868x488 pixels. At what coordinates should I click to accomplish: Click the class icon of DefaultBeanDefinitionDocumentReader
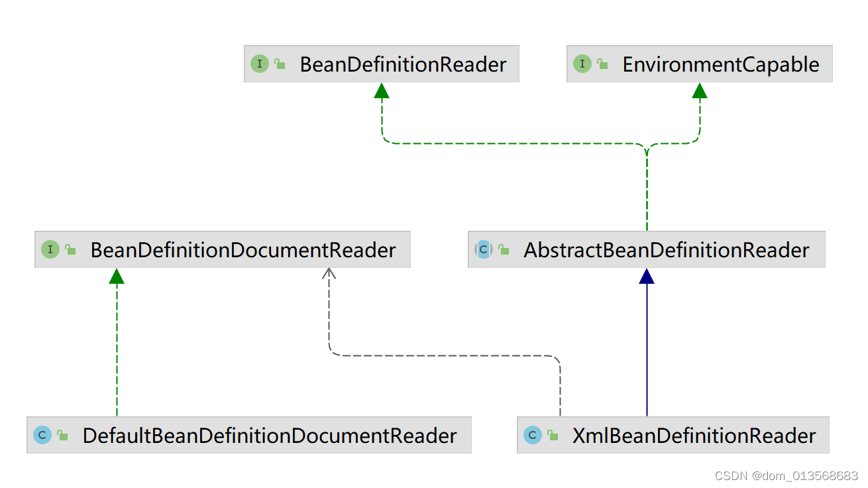(42, 436)
